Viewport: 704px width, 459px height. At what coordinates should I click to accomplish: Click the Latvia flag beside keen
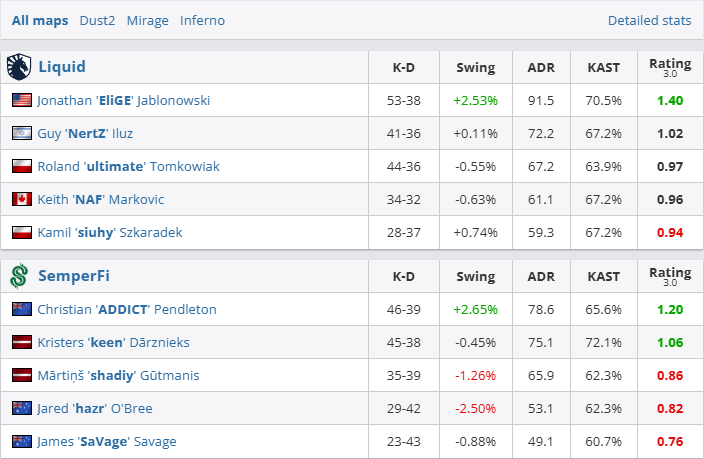click(x=21, y=342)
